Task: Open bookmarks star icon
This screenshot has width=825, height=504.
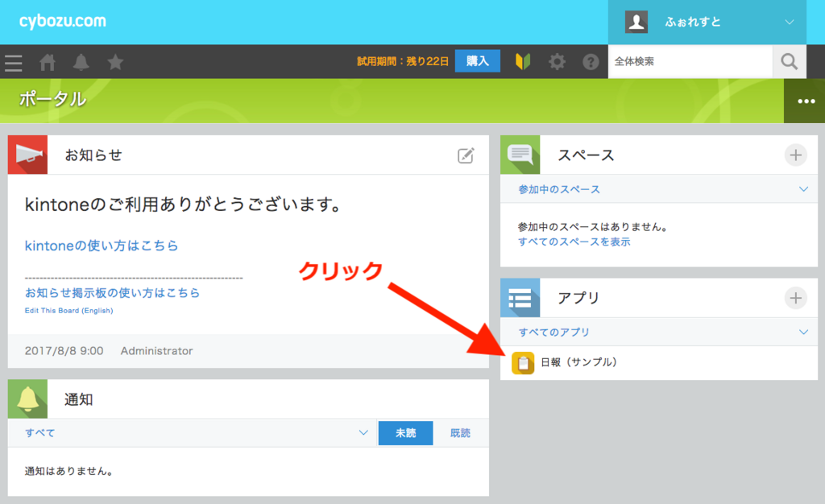Action: (115, 62)
